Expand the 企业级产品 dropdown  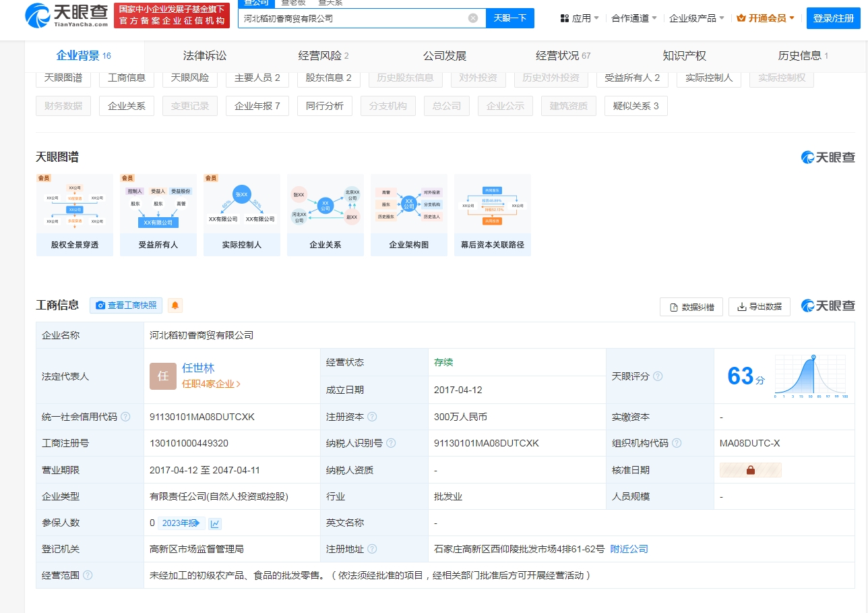click(696, 18)
